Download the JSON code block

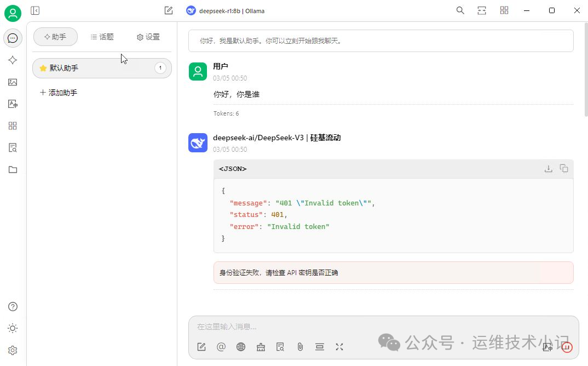click(x=548, y=169)
